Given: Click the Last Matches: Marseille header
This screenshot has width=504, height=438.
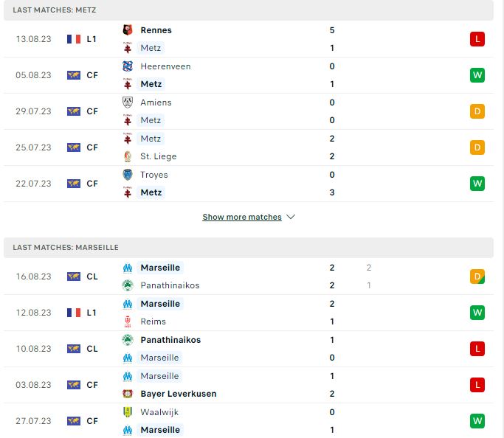Looking at the screenshot, I should coord(249,248).
